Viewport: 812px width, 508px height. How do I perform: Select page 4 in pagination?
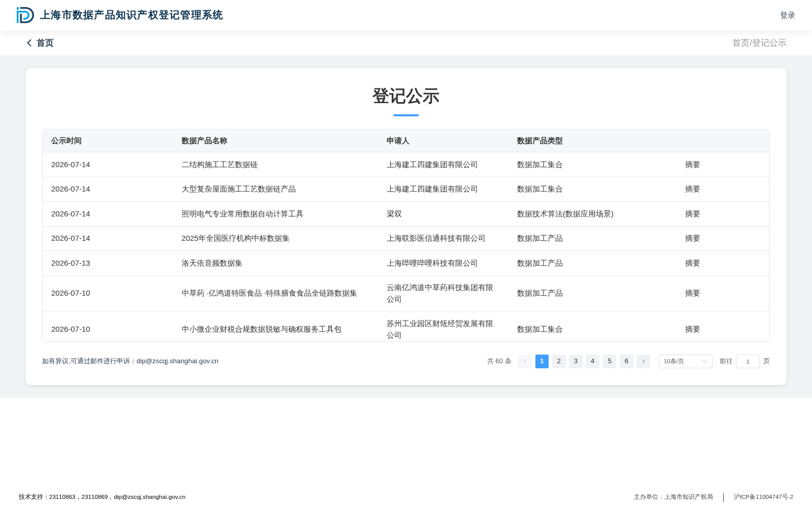coord(592,361)
